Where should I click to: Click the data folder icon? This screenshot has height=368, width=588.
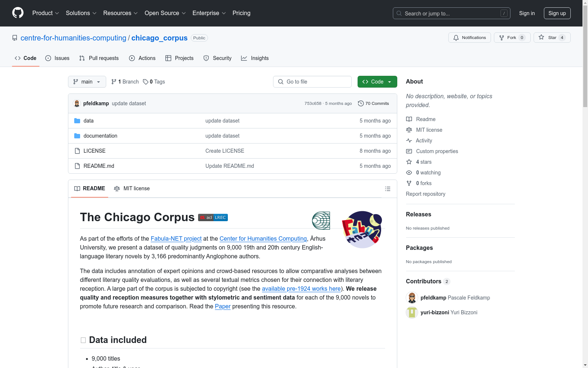(x=77, y=121)
